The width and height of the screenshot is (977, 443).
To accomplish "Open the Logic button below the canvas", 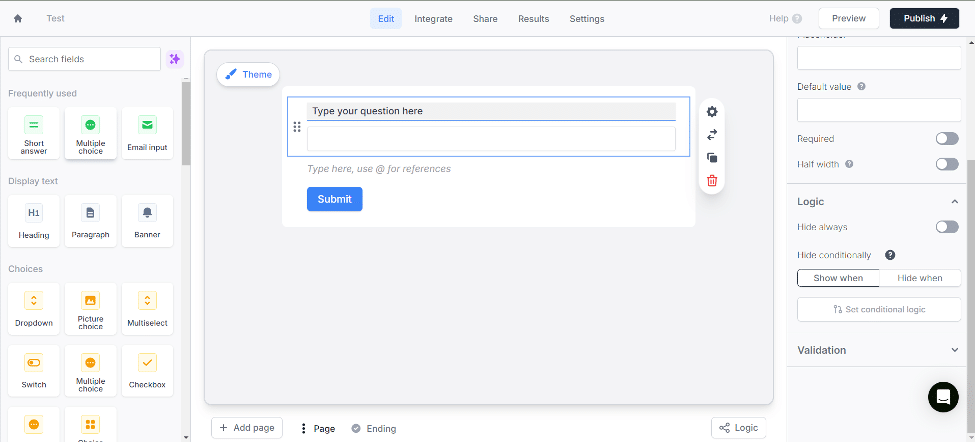I will [738, 428].
